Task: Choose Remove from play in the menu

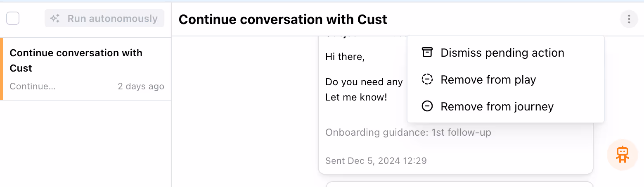Action: (x=488, y=79)
